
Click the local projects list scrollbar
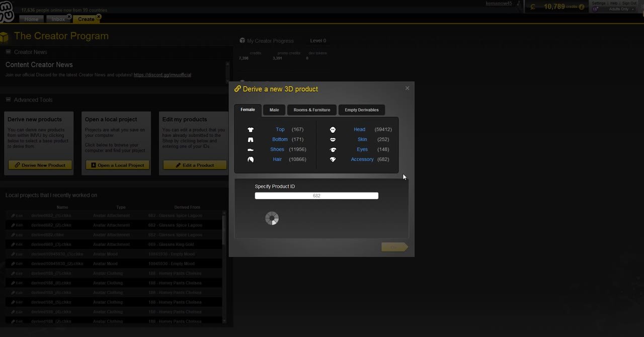(224, 267)
